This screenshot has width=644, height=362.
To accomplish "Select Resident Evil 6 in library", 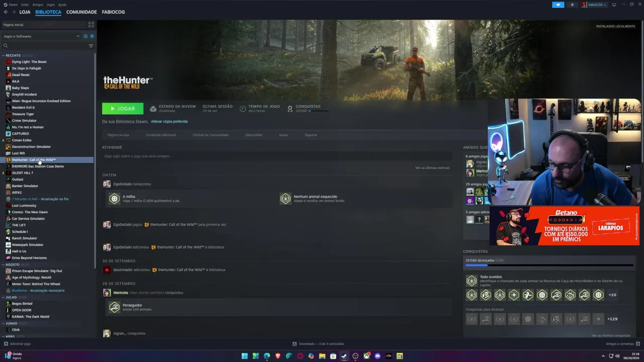I will pos(23,108).
